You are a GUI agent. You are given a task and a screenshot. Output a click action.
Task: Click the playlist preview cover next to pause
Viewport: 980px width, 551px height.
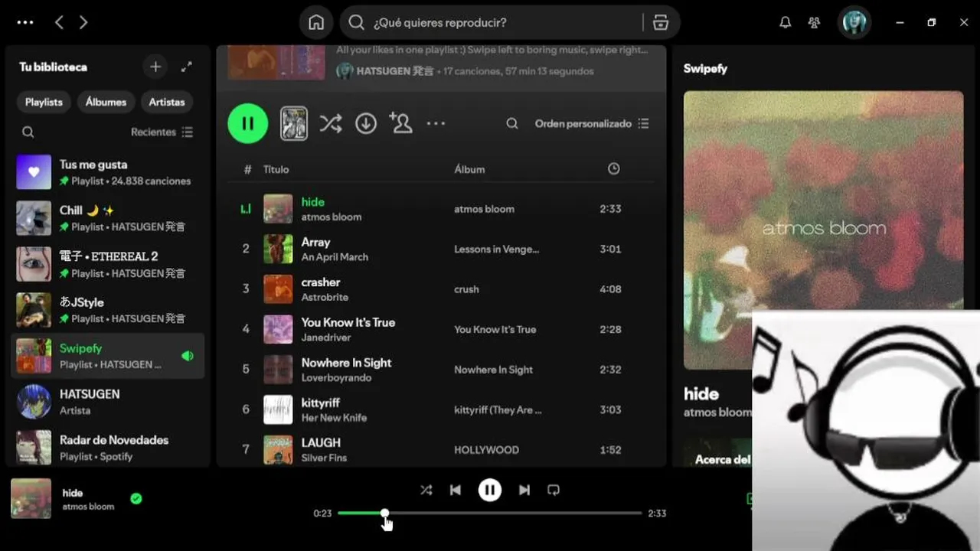point(294,123)
